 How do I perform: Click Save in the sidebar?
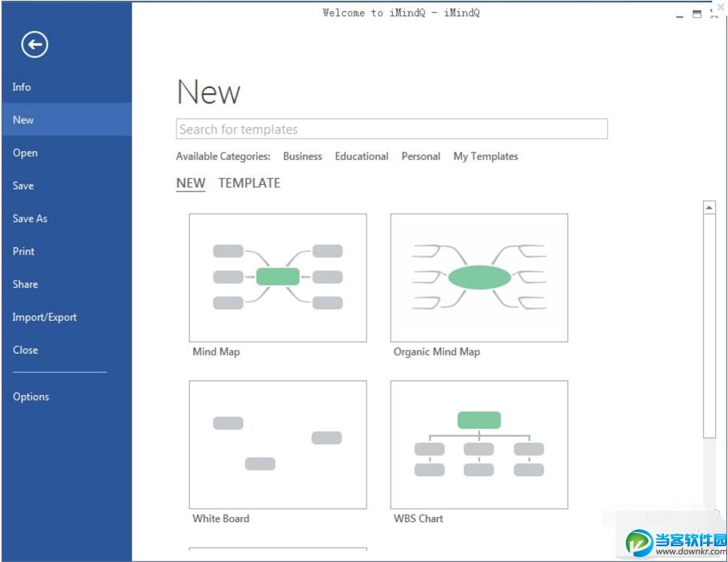coord(23,186)
